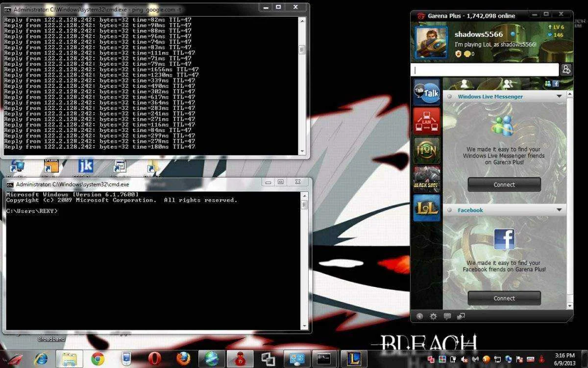Switch to the group contacts tab
The width and height of the screenshot is (588, 368).
[508, 84]
